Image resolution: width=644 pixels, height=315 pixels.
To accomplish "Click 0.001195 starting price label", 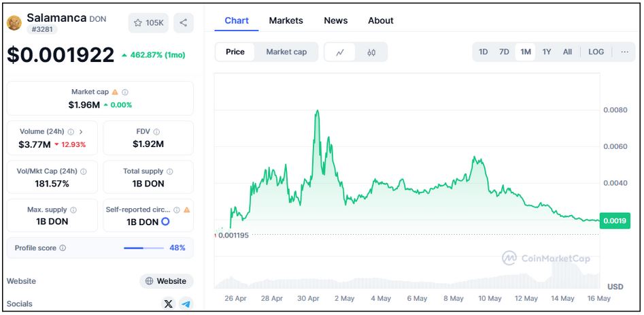I will 233,235.
